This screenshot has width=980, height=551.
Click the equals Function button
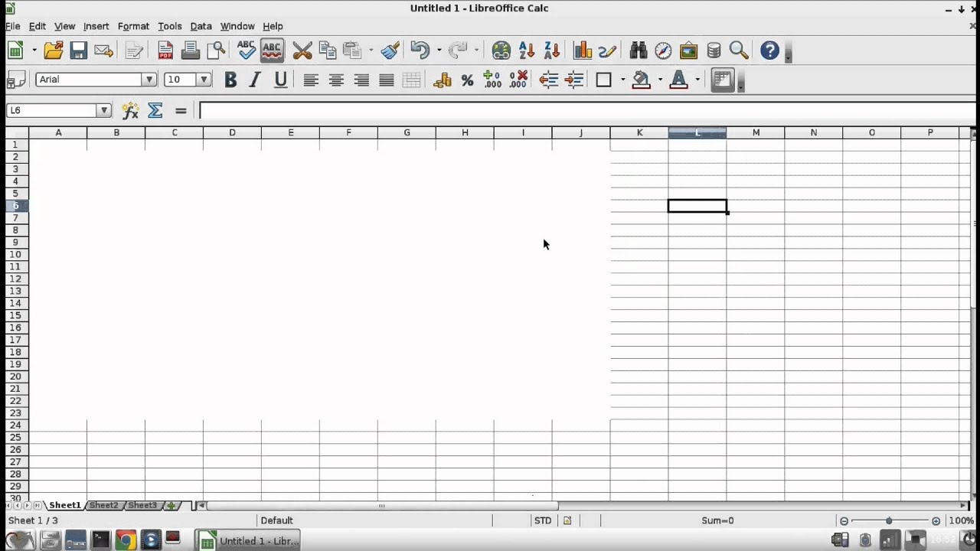coord(181,110)
